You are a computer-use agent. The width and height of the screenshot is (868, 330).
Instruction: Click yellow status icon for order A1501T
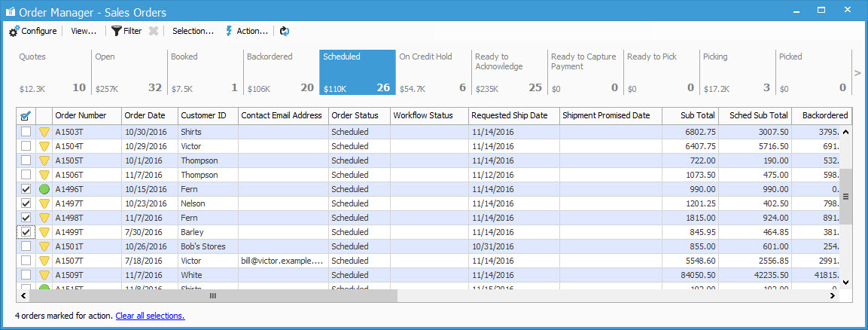44,246
